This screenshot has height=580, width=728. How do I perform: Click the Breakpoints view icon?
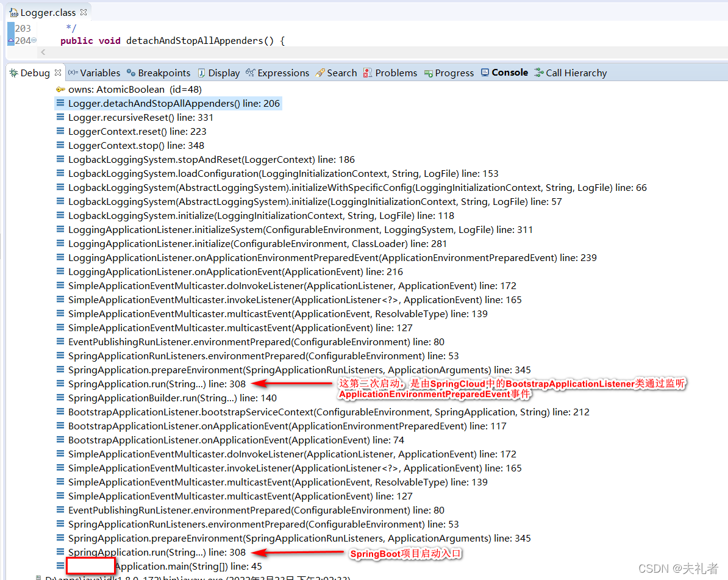(130, 73)
